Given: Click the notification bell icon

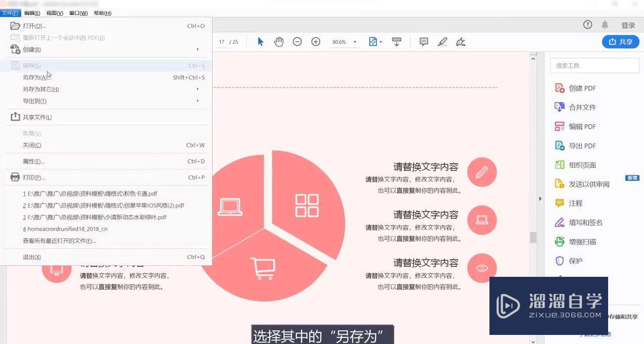Looking at the screenshot, I should (x=605, y=24).
